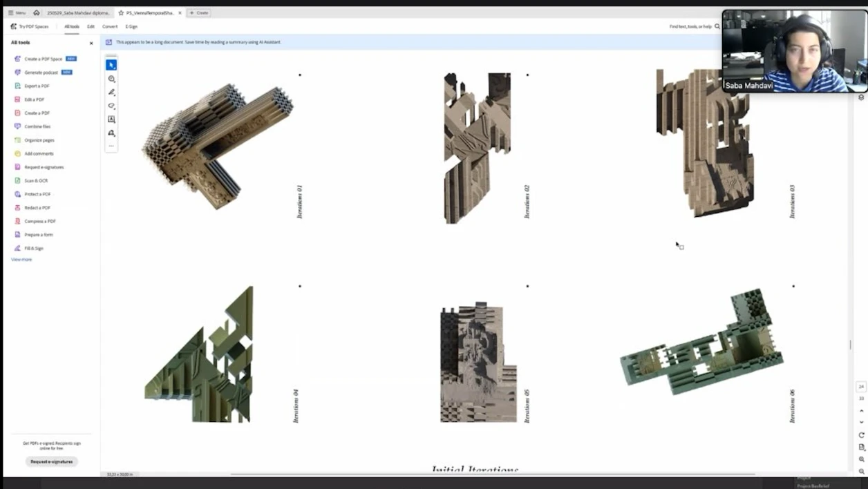Open the Convert tab
The image size is (868, 489).
(x=110, y=26)
